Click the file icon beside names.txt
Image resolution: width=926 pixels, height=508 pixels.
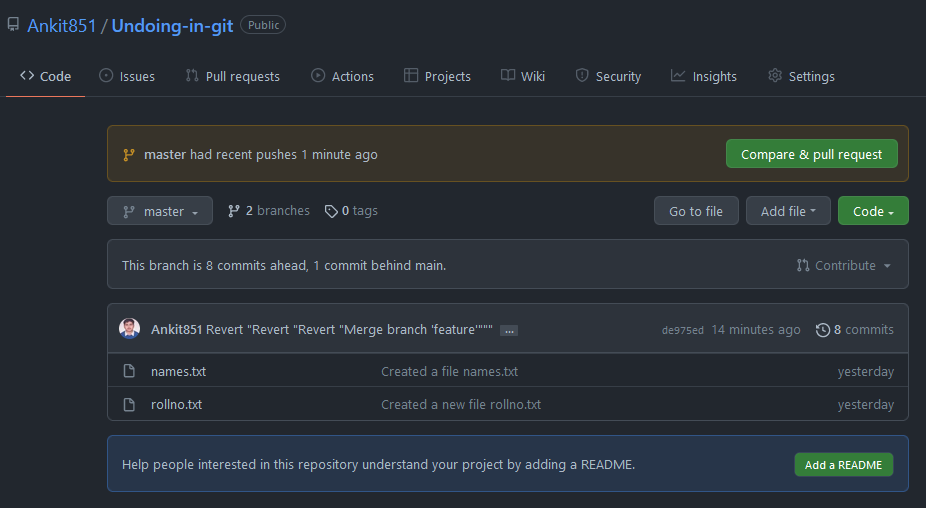pos(129,371)
